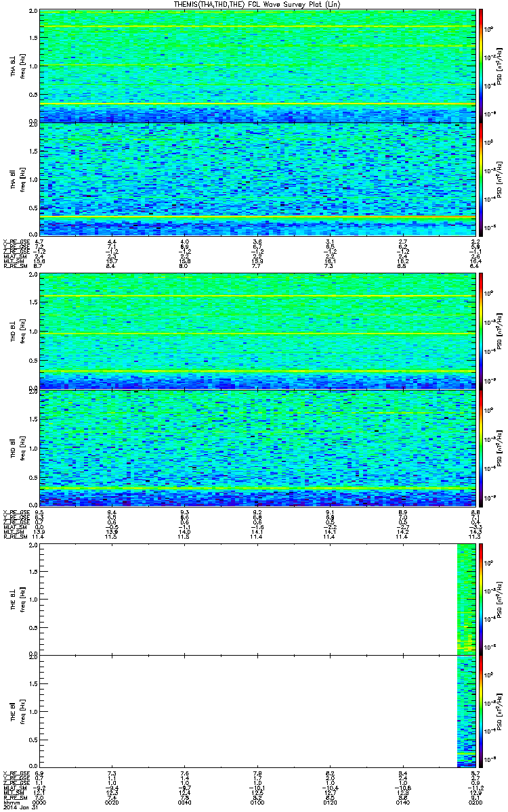Click the '2014 Jan 31' date label

(19, 808)
